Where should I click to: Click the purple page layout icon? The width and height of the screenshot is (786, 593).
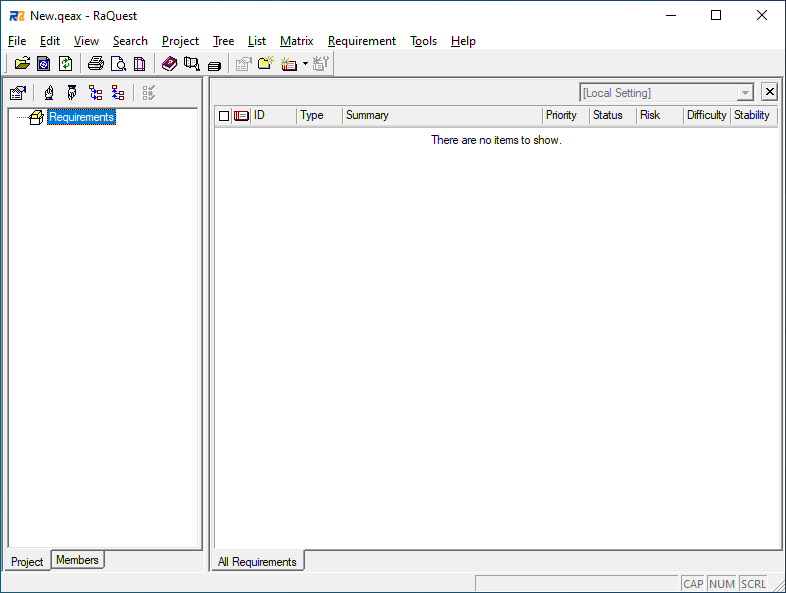click(139, 64)
